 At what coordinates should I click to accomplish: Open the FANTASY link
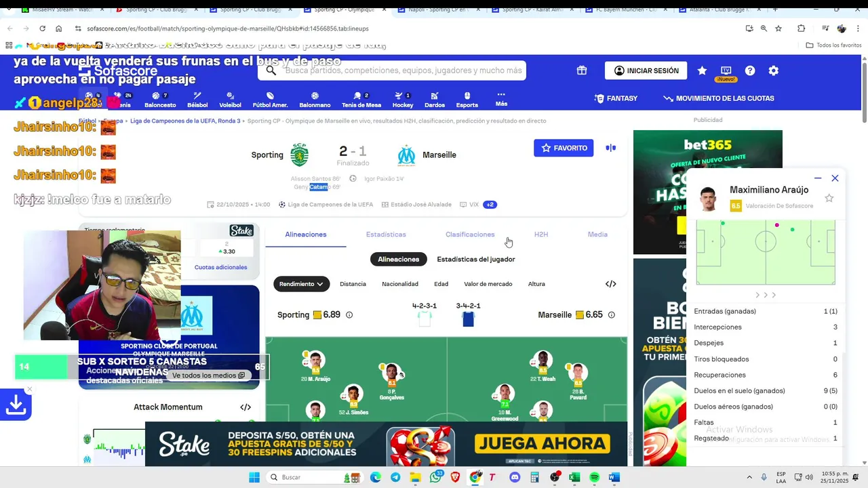pyautogui.click(x=616, y=98)
